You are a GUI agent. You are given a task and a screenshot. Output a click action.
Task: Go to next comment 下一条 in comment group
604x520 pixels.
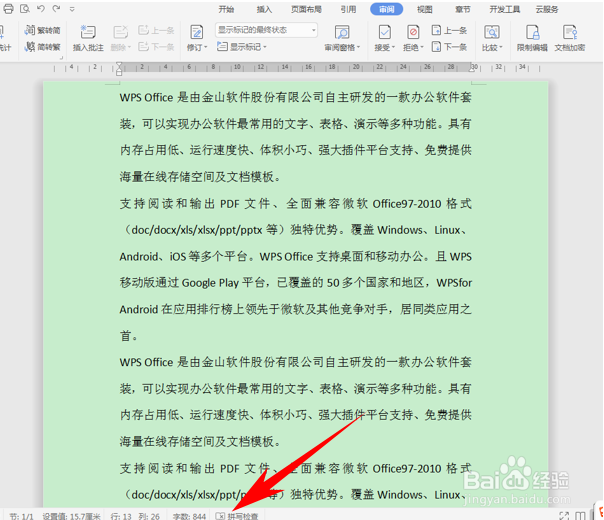pyautogui.click(x=156, y=47)
